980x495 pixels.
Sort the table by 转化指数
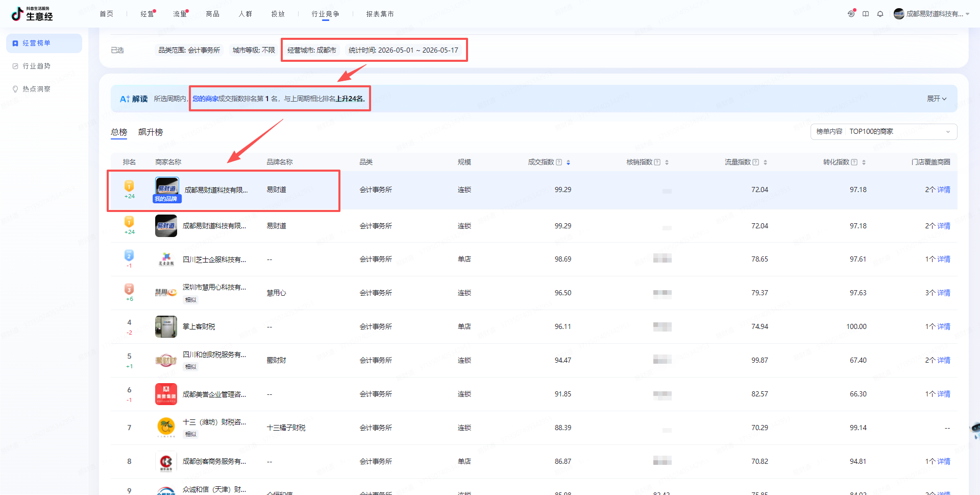point(864,162)
